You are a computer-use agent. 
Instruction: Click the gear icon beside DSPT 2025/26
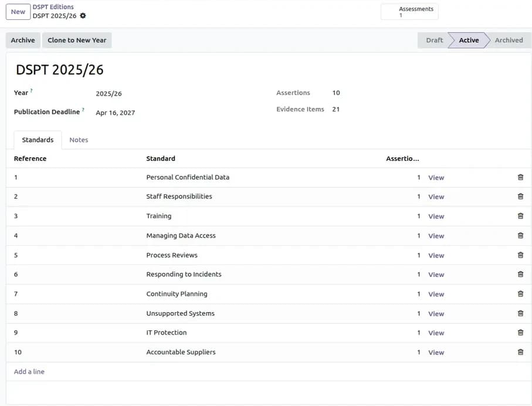click(x=83, y=16)
